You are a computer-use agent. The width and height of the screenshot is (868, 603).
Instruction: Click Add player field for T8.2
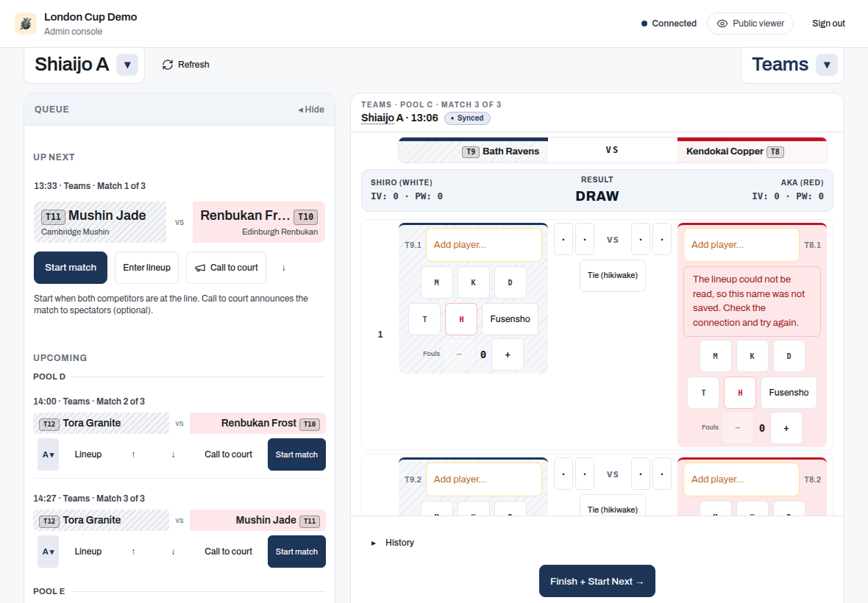click(x=741, y=479)
